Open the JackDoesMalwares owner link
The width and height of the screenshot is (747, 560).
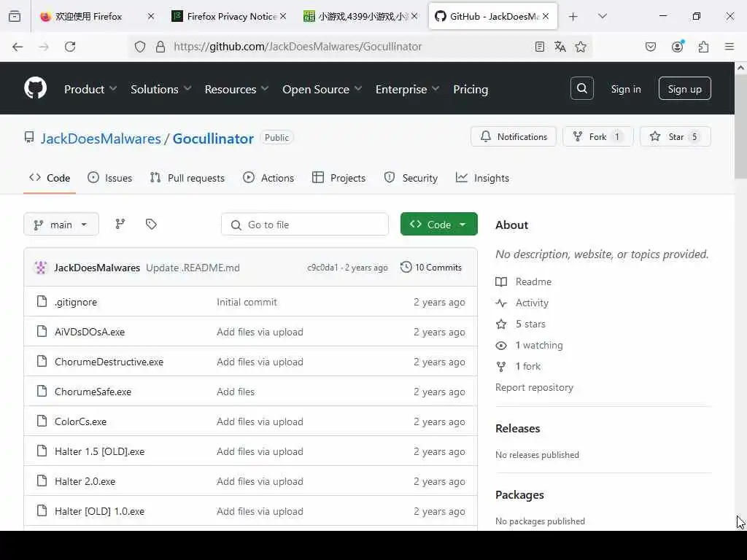coord(101,139)
